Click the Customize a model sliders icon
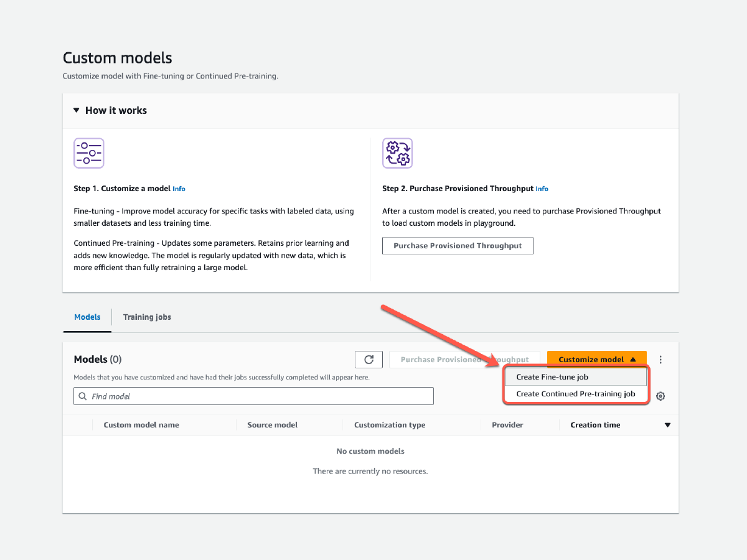 point(89,153)
